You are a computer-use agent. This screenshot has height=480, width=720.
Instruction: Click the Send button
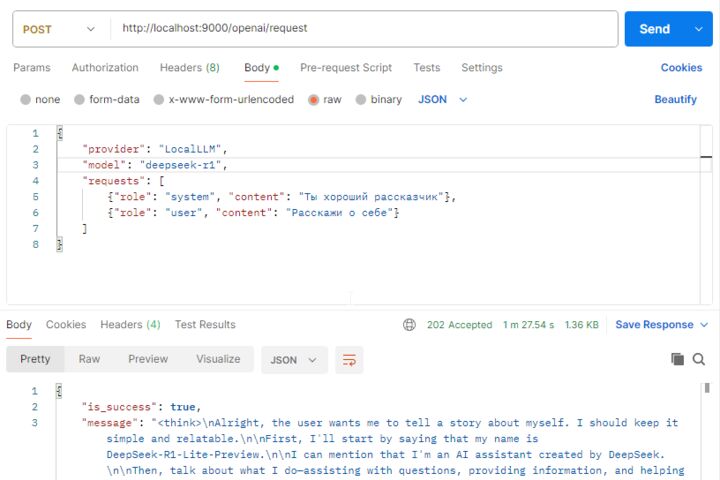coord(655,29)
